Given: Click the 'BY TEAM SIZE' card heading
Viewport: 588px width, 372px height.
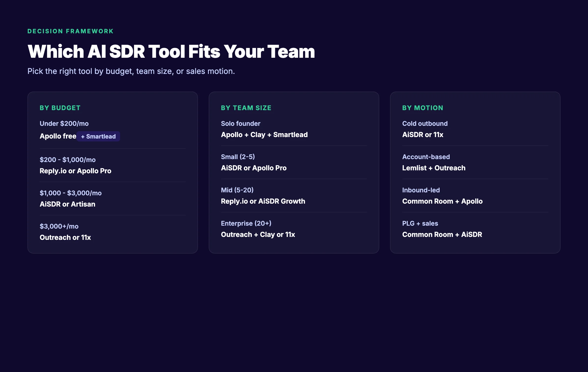Looking at the screenshot, I should [x=246, y=108].
